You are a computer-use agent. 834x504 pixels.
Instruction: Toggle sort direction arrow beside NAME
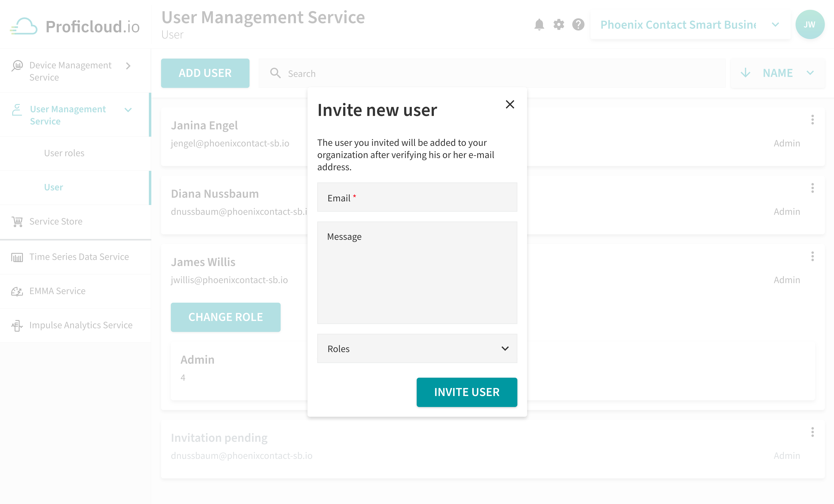tap(745, 73)
